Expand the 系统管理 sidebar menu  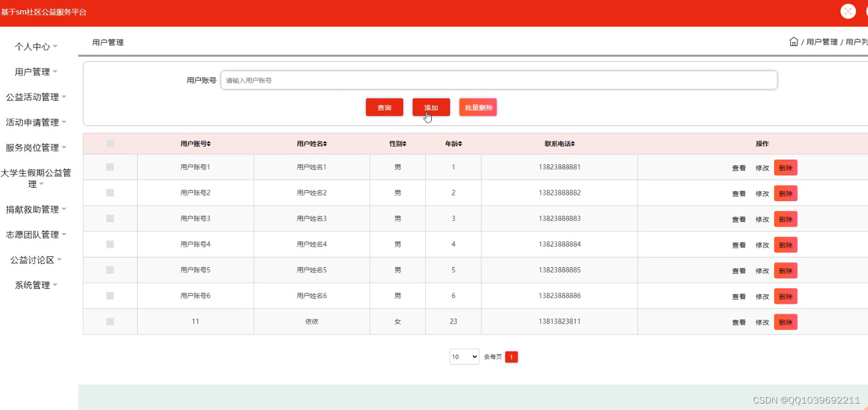click(x=36, y=285)
